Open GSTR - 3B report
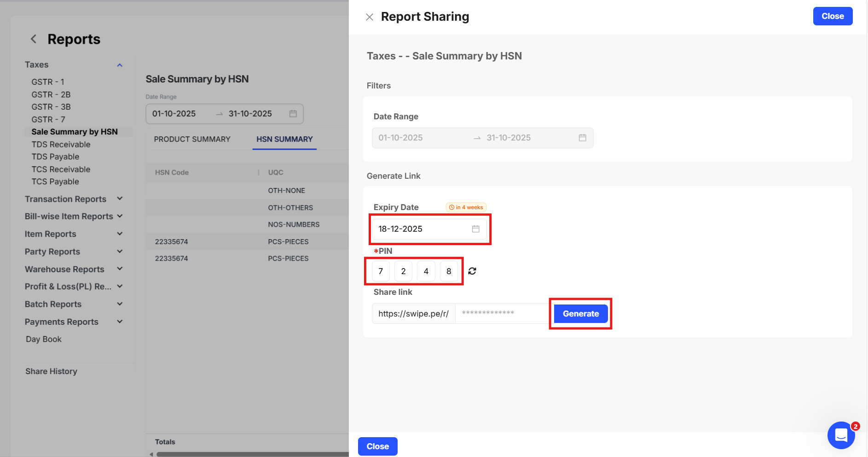 click(x=51, y=107)
